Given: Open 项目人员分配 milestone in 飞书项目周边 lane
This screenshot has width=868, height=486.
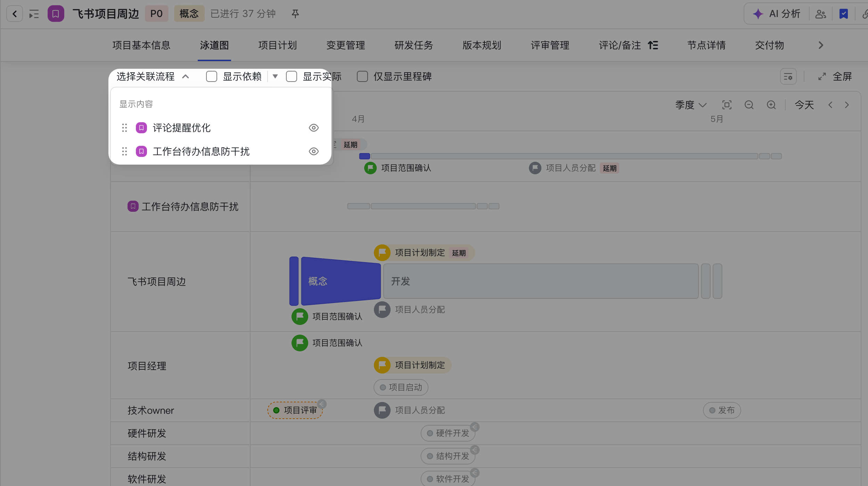Looking at the screenshot, I should click(x=410, y=310).
